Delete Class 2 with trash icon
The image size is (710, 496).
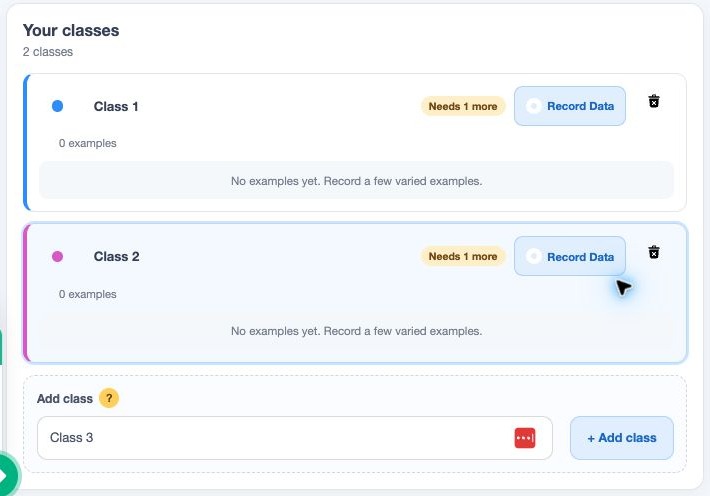pos(653,252)
